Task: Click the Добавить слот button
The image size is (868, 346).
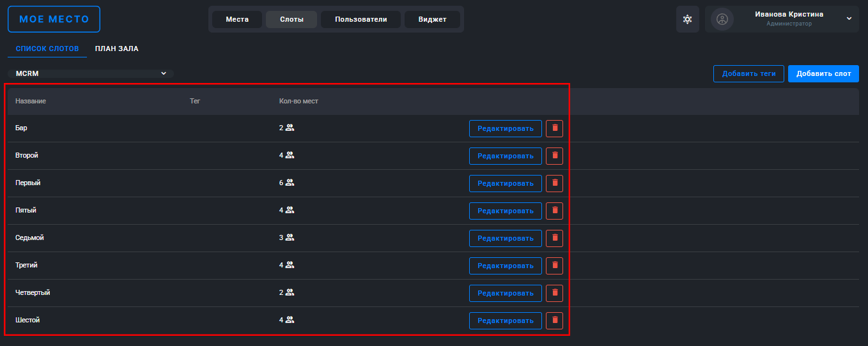Action: coord(823,73)
